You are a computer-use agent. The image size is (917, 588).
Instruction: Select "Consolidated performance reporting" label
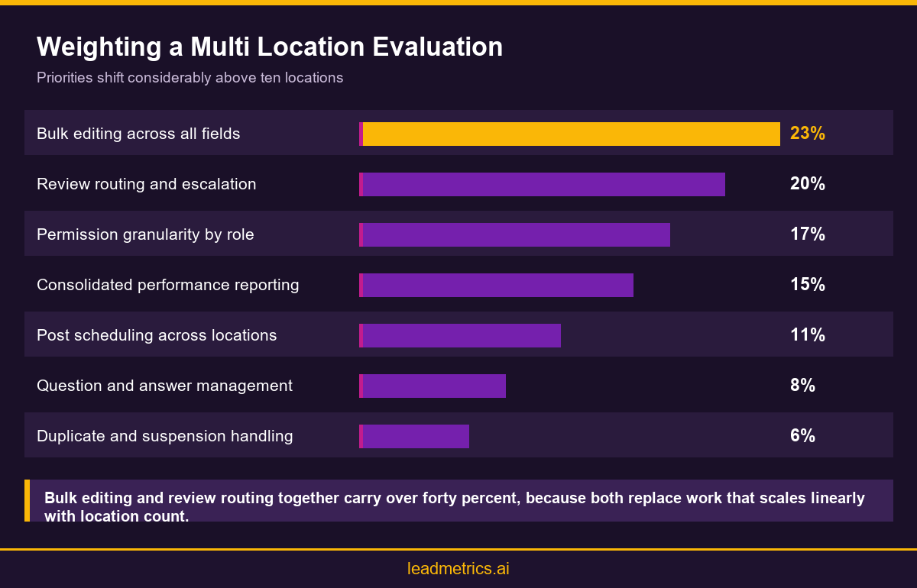coord(168,285)
